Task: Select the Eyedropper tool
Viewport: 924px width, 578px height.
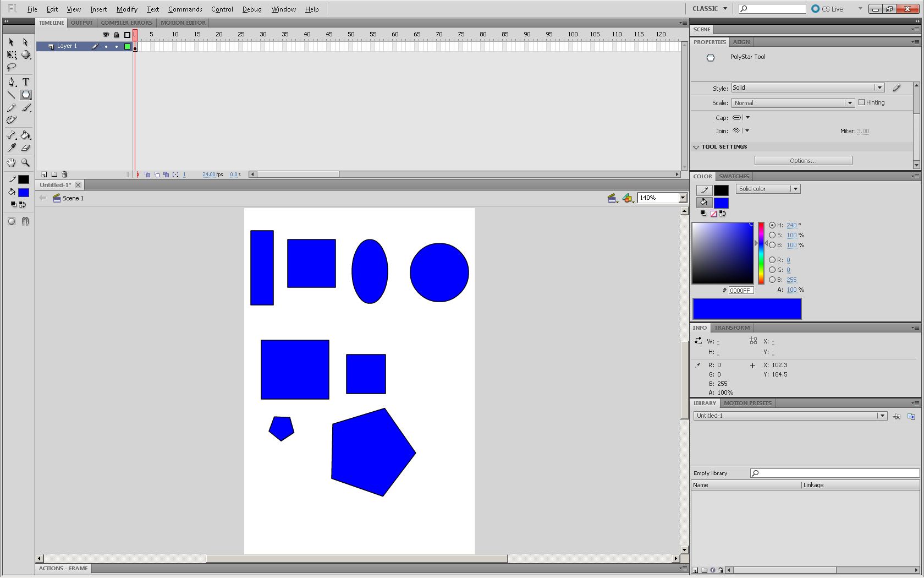Action: click(x=11, y=148)
